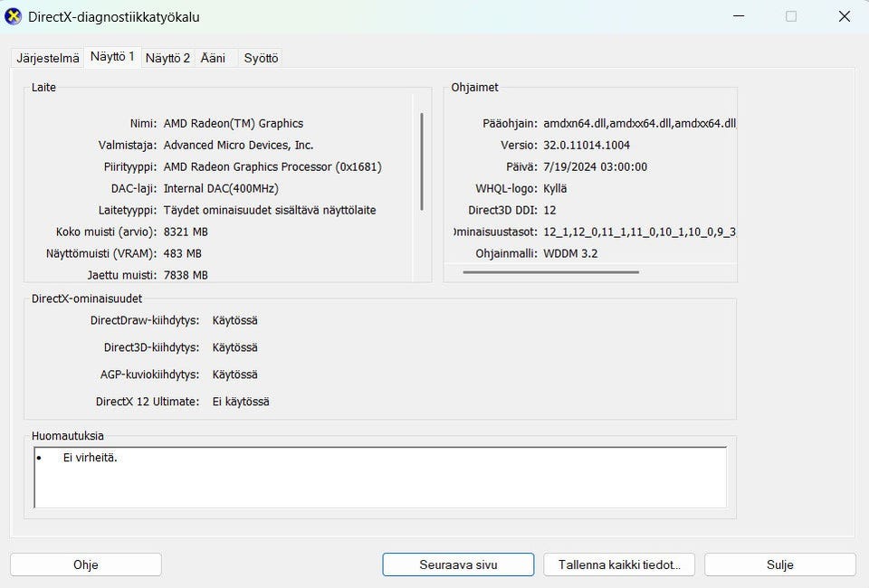The height and width of the screenshot is (588, 869).
Task: Click the Direct3D DDI value 12
Action: (549, 211)
